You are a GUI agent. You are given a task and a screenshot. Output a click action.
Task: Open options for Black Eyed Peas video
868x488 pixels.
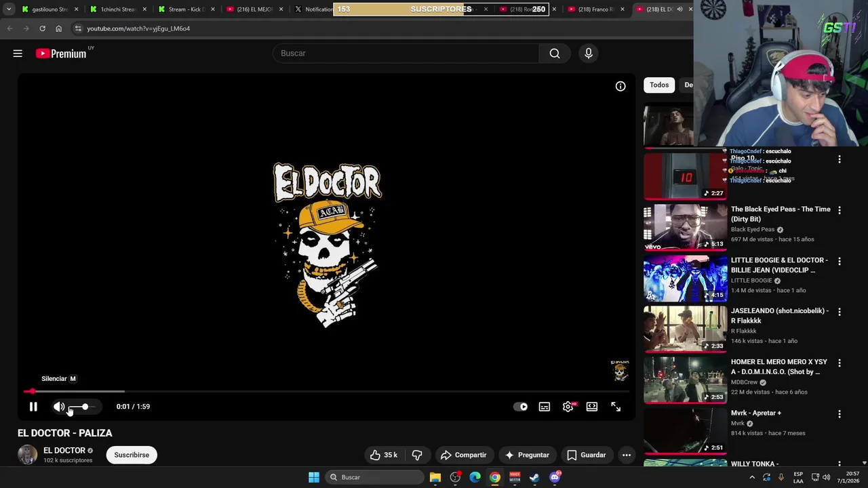tap(840, 210)
